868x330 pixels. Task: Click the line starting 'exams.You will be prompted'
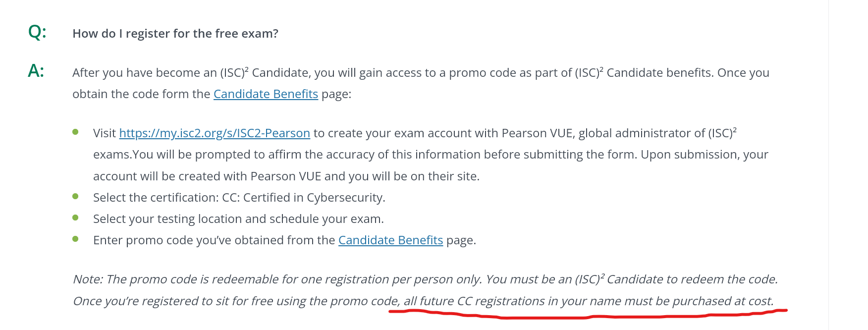click(x=430, y=154)
